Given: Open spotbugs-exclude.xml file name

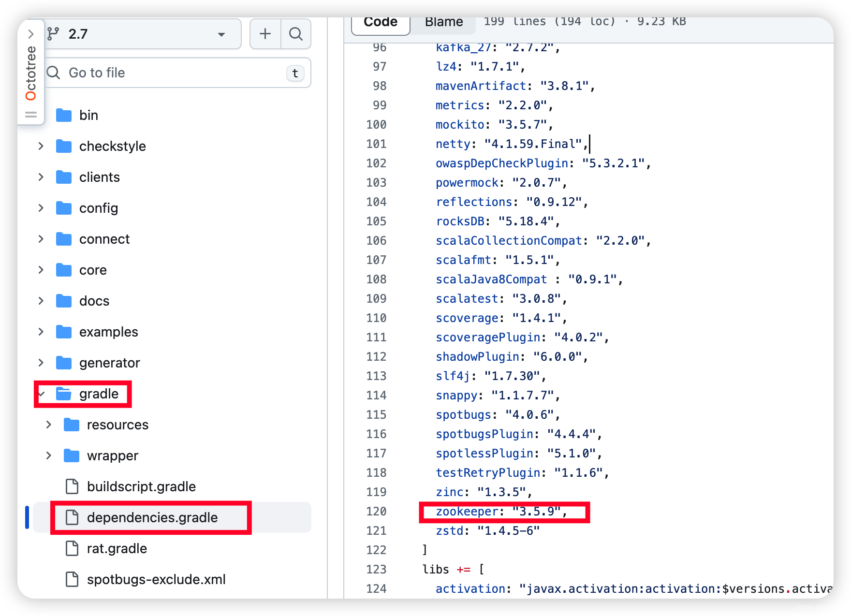Looking at the screenshot, I should click(156, 579).
